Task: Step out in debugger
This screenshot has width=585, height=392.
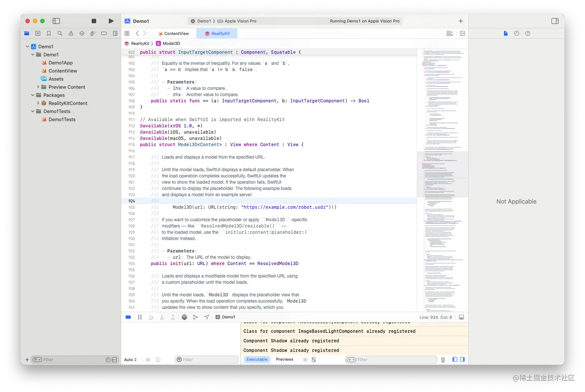Action: tap(173, 317)
